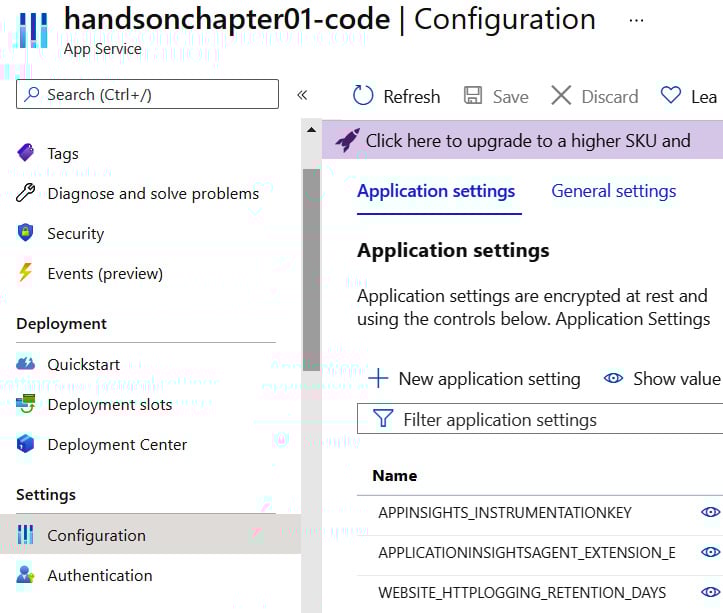This screenshot has width=723, height=613.
Task: Click the App Service subtitle text
Action: tap(103, 49)
